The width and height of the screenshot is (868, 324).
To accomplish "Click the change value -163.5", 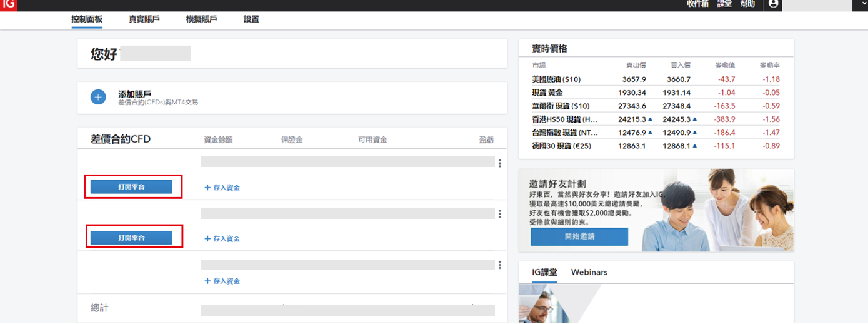I will (x=725, y=106).
